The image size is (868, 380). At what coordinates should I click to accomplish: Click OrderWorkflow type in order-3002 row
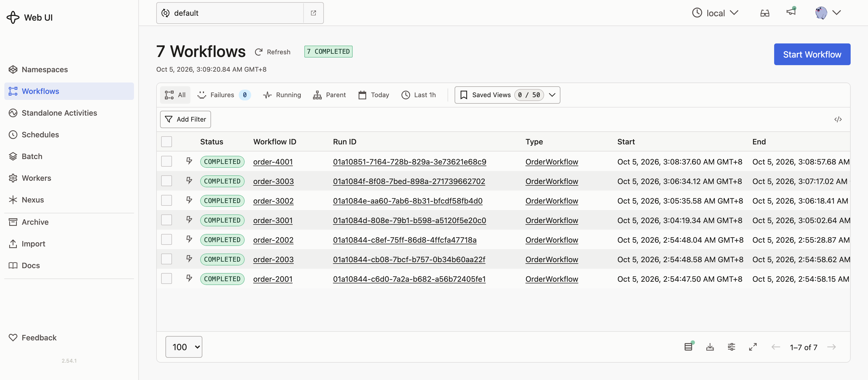[552, 201]
